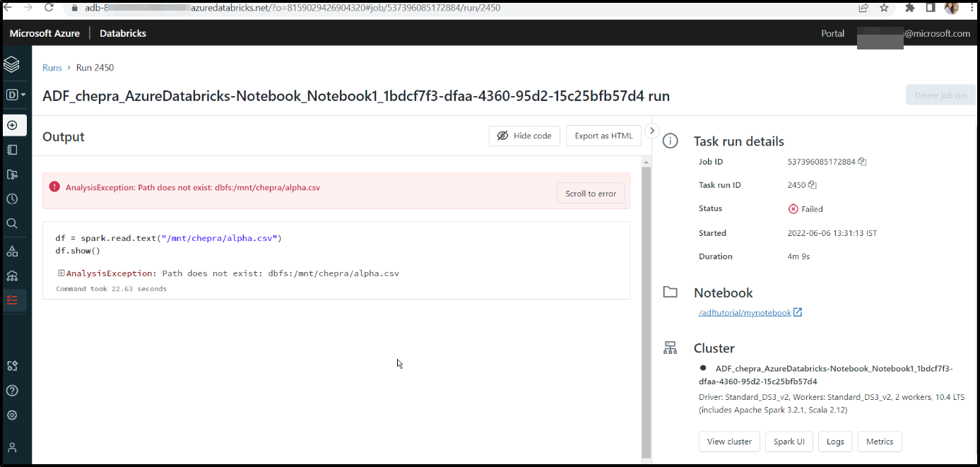The height and width of the screenshot is (467, 980).
Task: Click the Cluster section icon
Action: tap(670, 348)
